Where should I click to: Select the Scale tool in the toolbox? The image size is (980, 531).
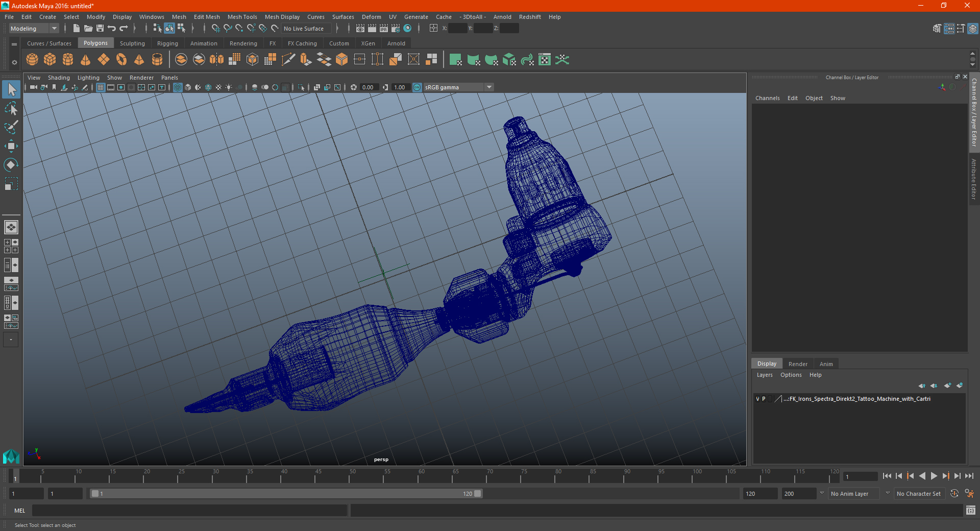click(x=11, y=183)
